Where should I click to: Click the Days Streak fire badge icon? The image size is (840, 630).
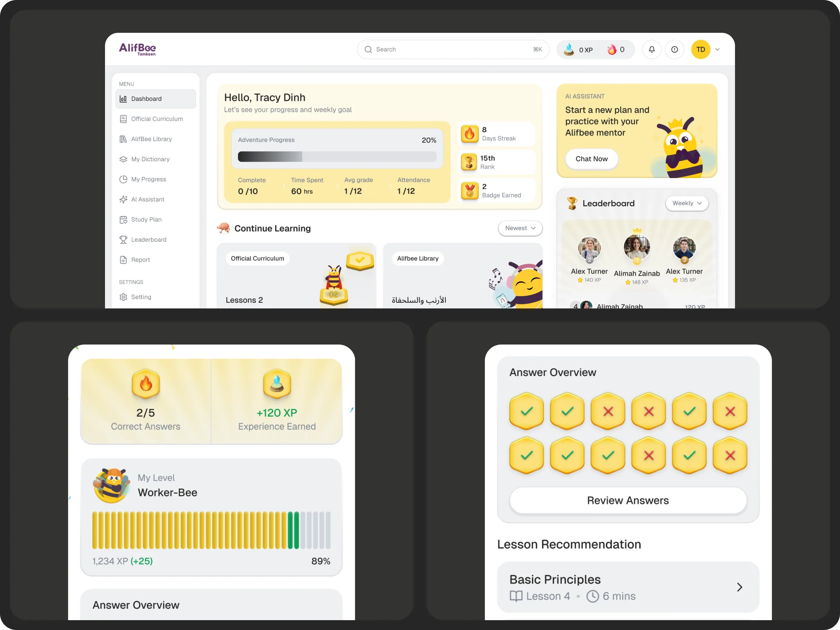(470, 133)
